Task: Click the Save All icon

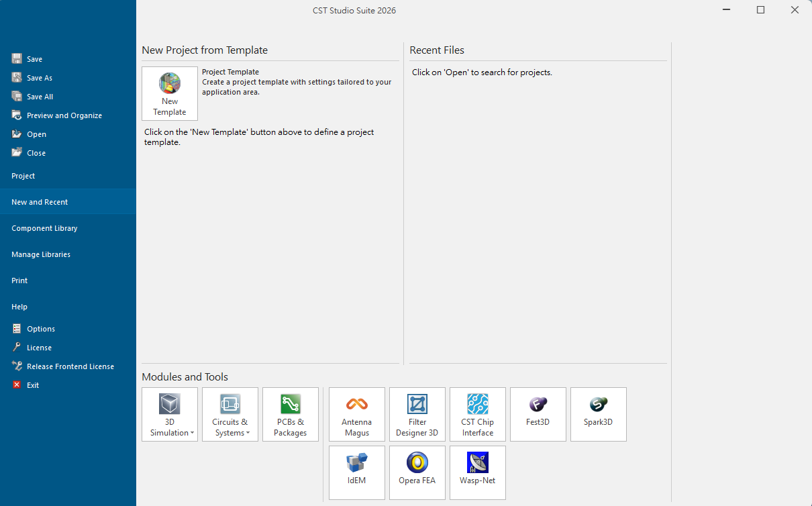Action: 17,97
